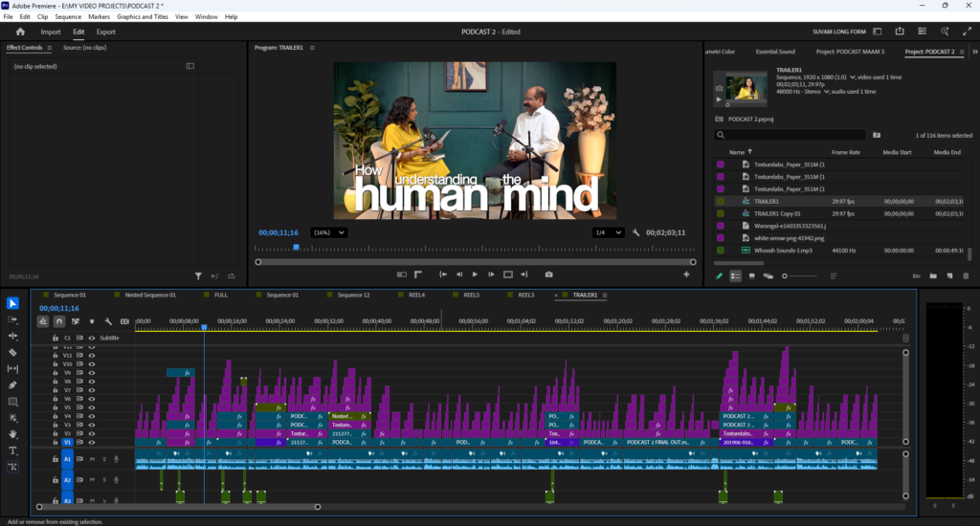Click the Program monitor playhead marker

coord(297,248)
